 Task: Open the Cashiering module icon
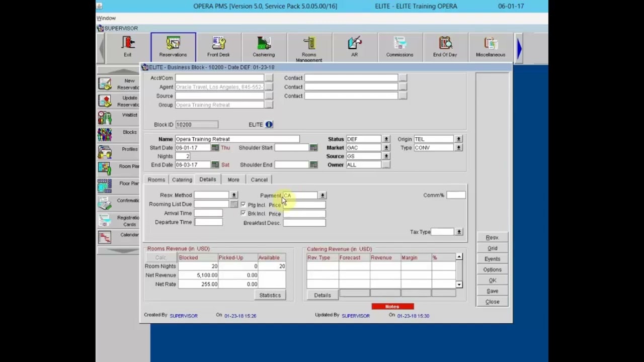[x=264, y=47]
